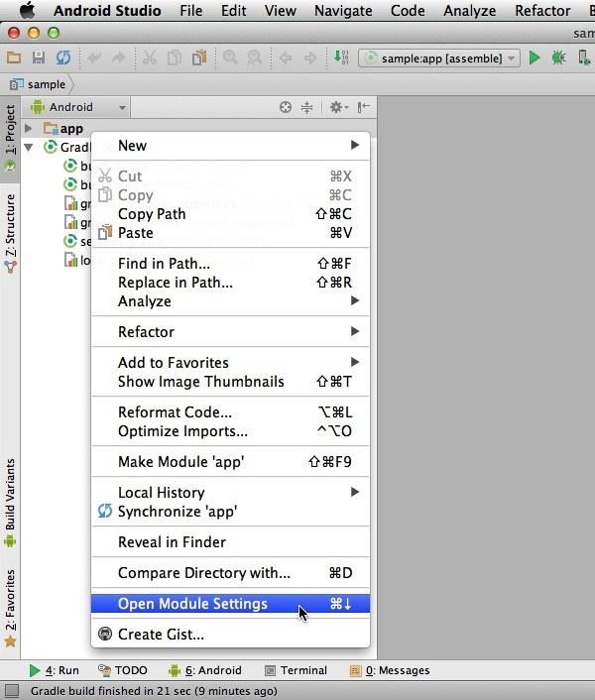This screenshot has width=595, height=700.
Task: Toggle the 7: Structure side tab
Action: tap(10, 233)
